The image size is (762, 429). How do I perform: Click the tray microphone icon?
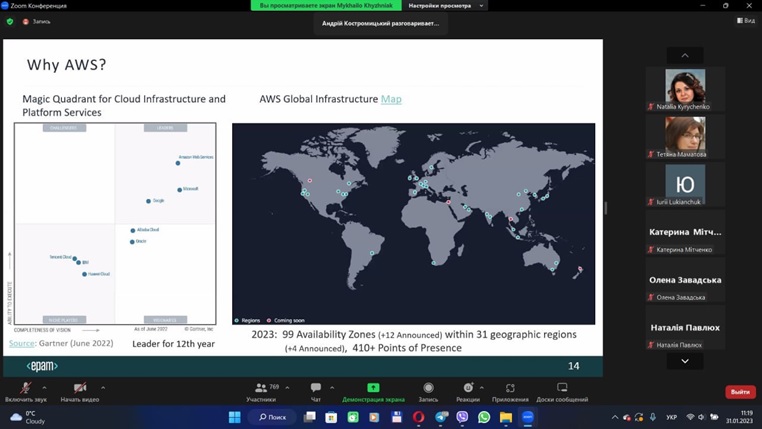653,417
